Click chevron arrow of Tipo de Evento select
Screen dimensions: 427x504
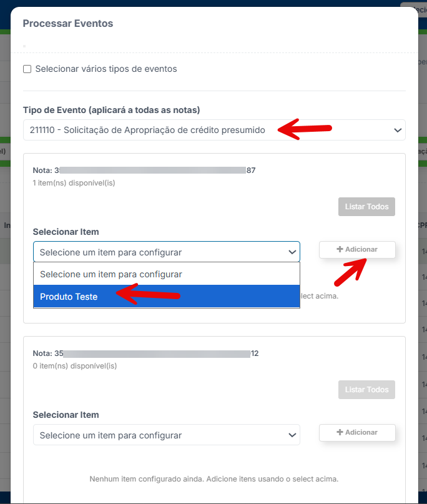pyautogui.click(x=398, y=130)
